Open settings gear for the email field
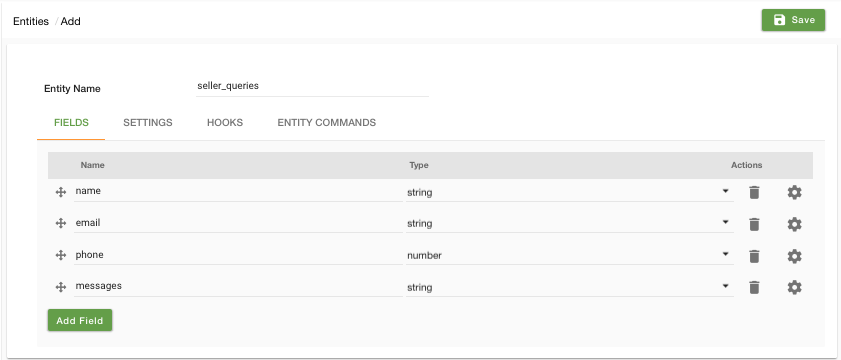 [x=794, y=224]
